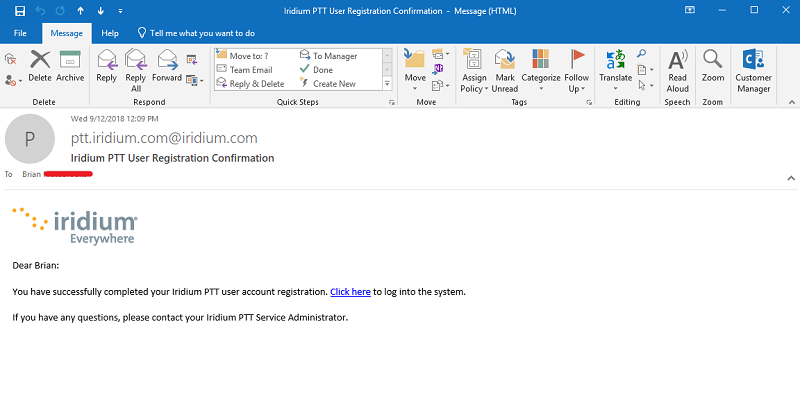Open the Junk dropdown in the Delete group
The image size is (800, 417).
coord(13,81)
